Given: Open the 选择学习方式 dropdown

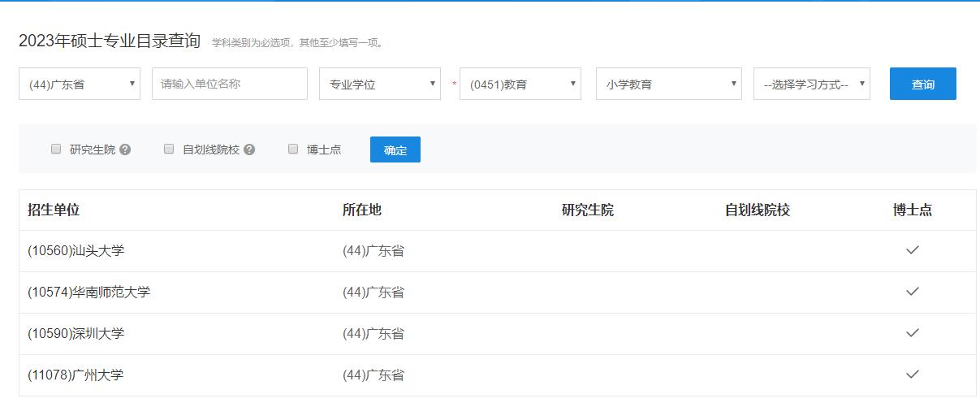Looking at the screenshot, I should coord(812,84).
